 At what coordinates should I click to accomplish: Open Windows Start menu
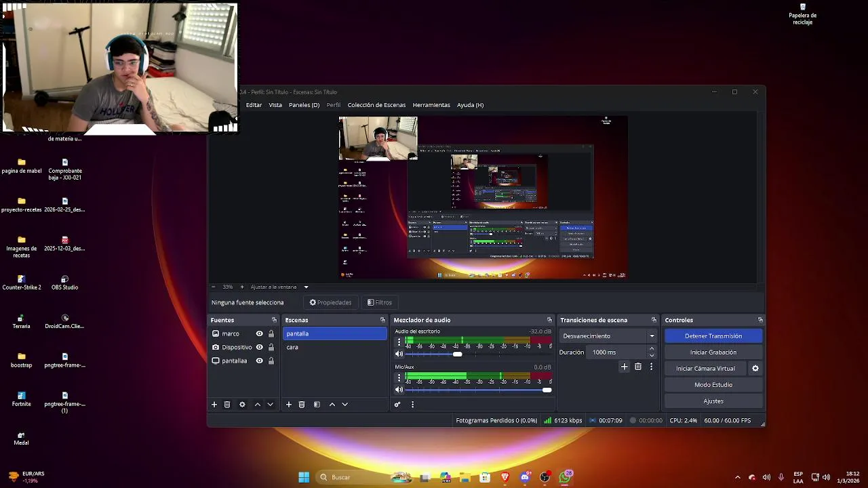click(x=304, y=477)
